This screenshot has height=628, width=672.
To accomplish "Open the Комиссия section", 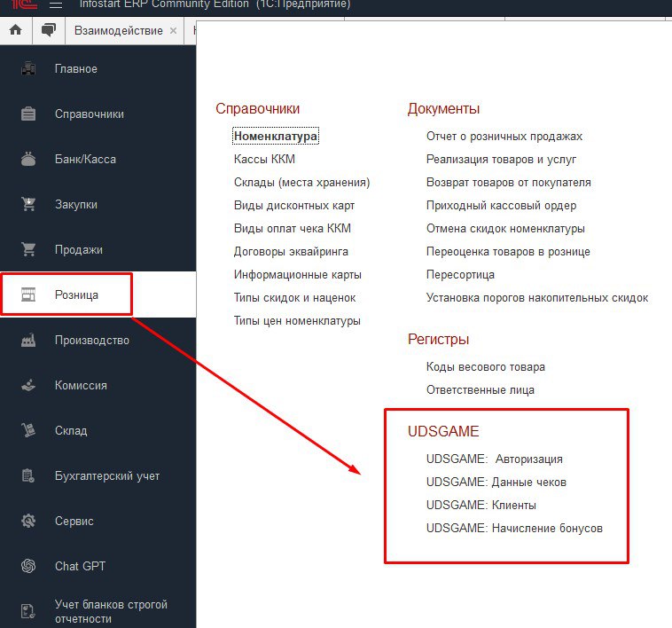I will pos(81,385).
